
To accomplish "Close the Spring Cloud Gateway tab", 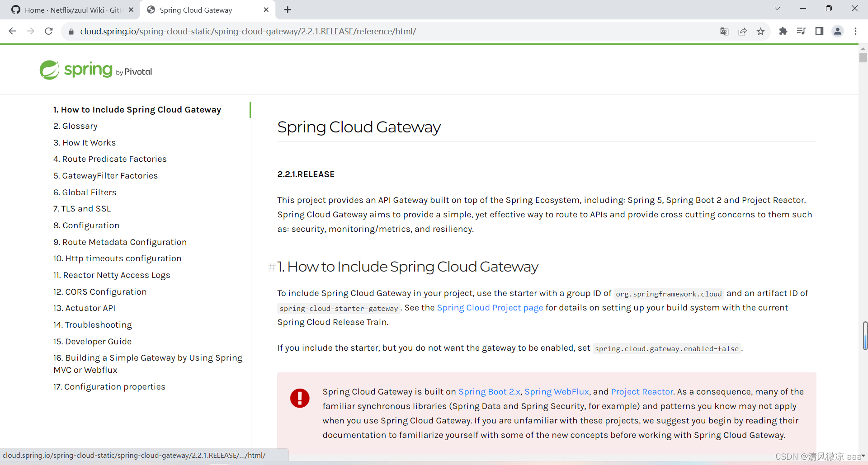I will (x=266, y=9).
